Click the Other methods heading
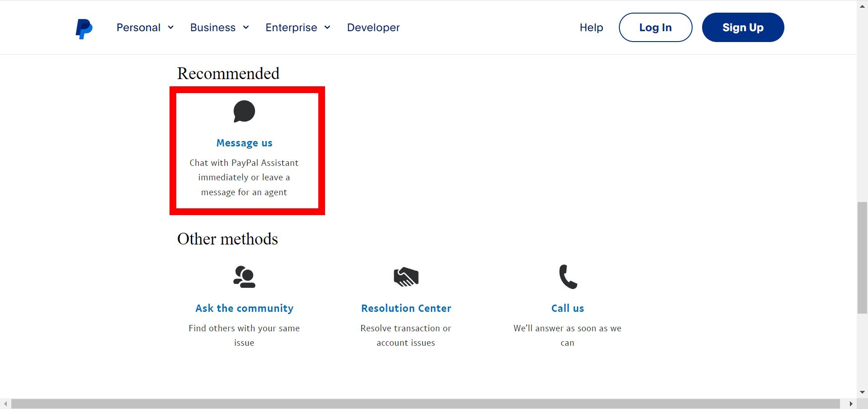Viewport: 868px width, 409px height. coord(227,239)
